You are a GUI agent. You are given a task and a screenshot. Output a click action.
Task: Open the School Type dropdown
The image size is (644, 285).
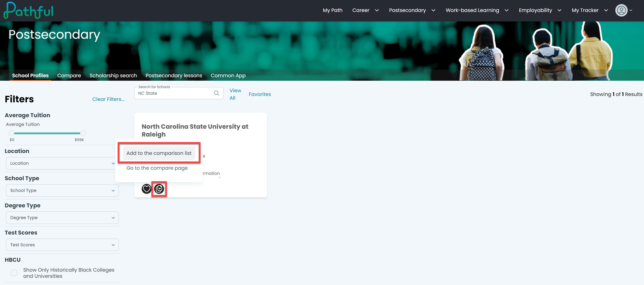62,190
